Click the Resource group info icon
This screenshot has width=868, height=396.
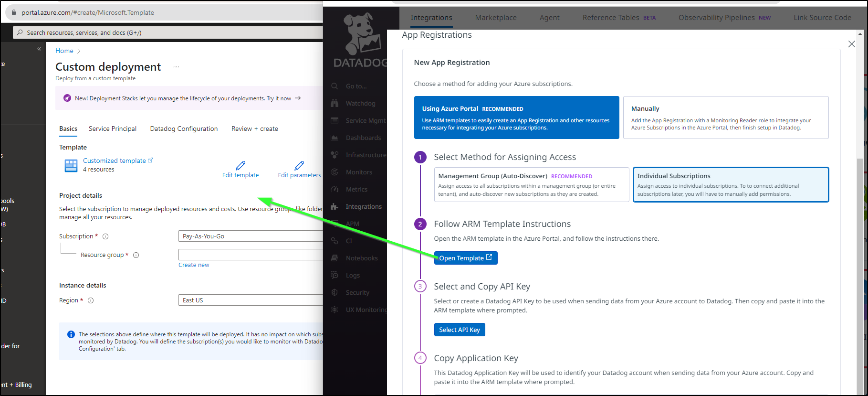click(x=136, y=255)
